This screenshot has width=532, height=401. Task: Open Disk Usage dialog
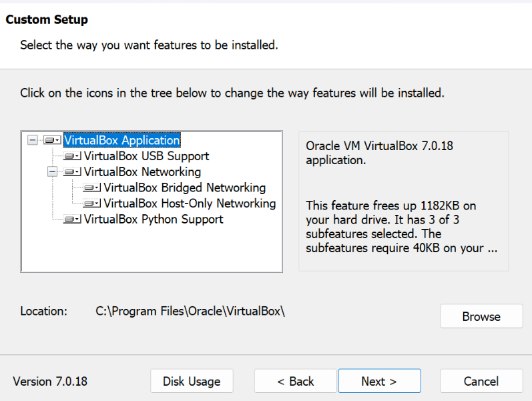point(192,382)
